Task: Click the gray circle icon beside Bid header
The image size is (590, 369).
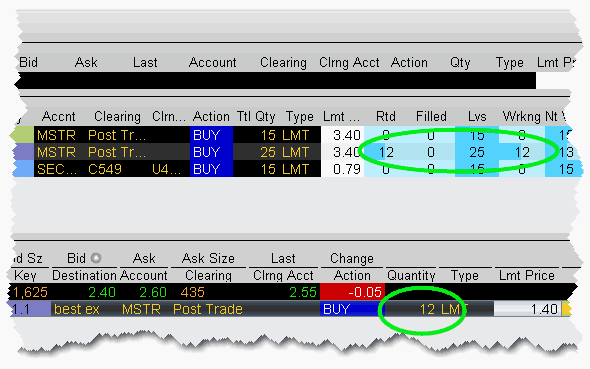Action: click(96, 258)
